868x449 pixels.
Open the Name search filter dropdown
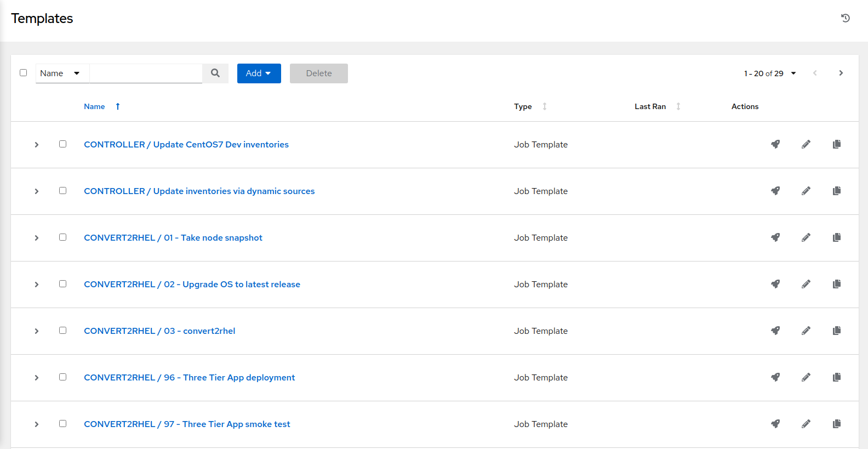[62, 73]
